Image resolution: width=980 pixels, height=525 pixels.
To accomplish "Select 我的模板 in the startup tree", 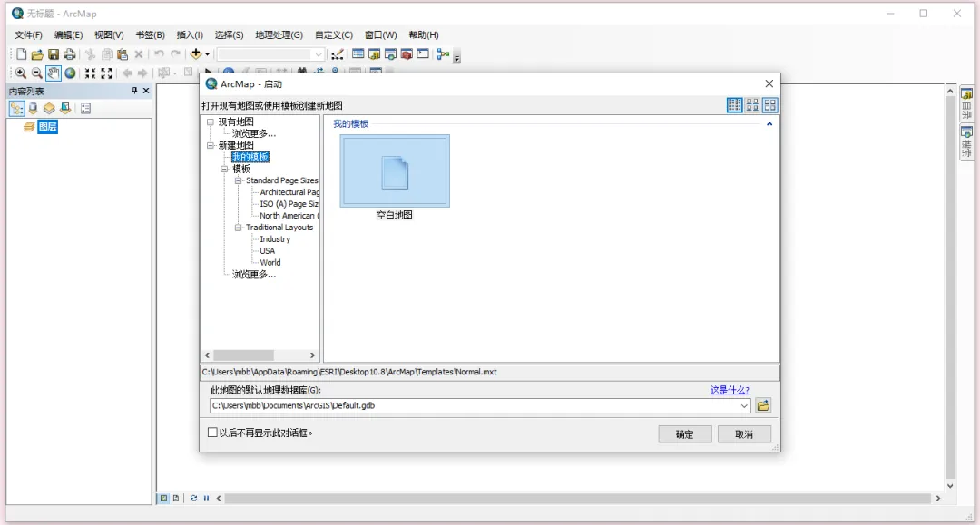I will pyautogui.click(x=250, y=157).
